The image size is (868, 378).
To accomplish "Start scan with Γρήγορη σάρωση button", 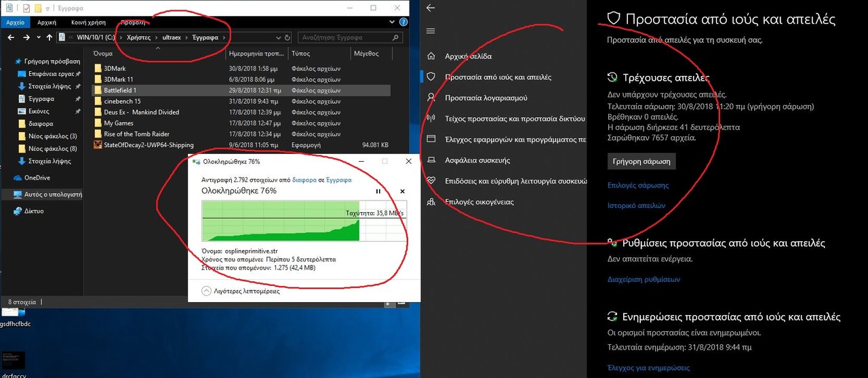I will point(642,162).
